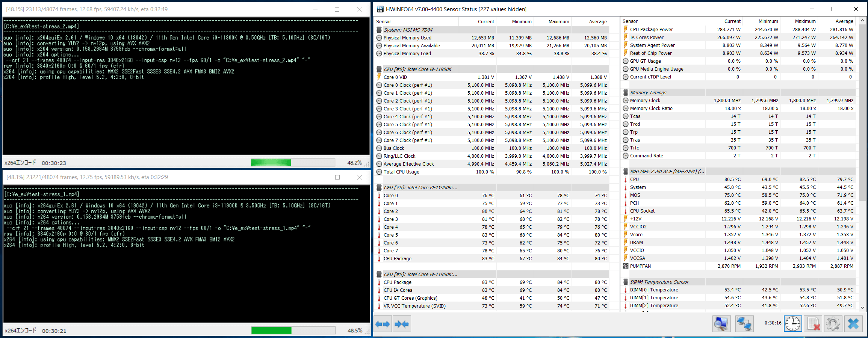Click the HWiNFO scrollbar up arrow
868x338 pixels.
pyautogui.click(x=862, y=21)
